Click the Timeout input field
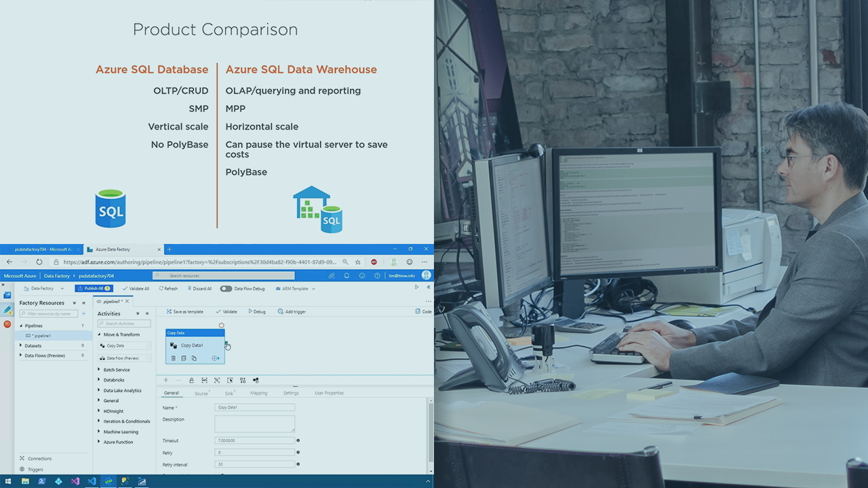This screenshot has height=488, width=868. pos(255,441)
